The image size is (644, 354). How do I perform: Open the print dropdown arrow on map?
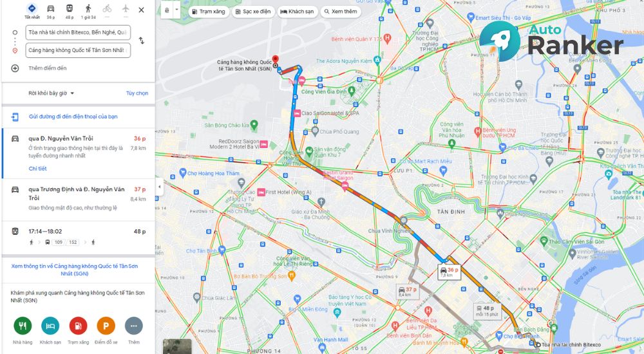(176, 10)
